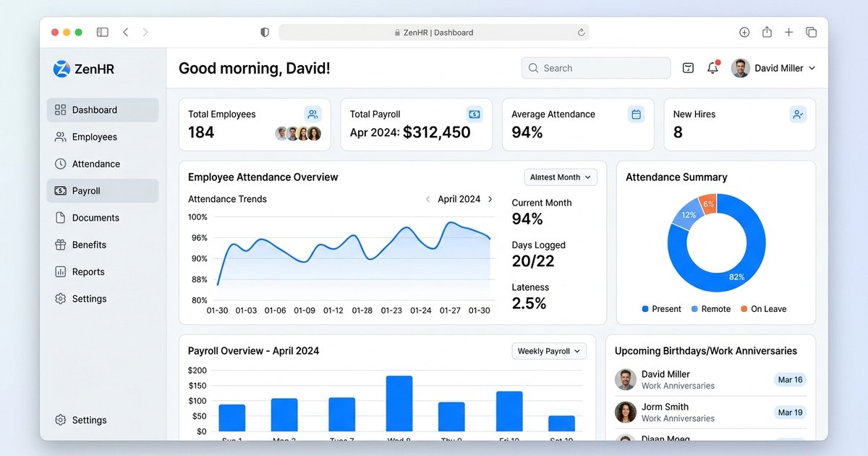Expand the David Miller account menu chevron
Image resolution: width=868 pixels, height=456 pixels.
tap(812, 68)
